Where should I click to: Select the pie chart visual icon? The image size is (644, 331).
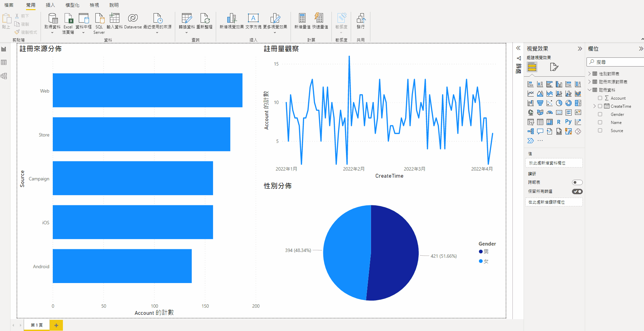(559, 103)
